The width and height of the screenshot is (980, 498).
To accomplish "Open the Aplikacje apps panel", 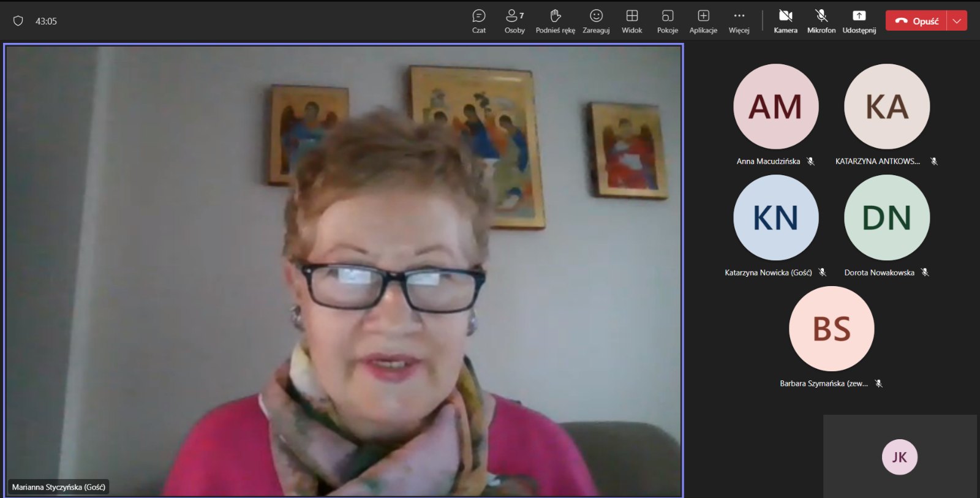I will click(703, 21).
